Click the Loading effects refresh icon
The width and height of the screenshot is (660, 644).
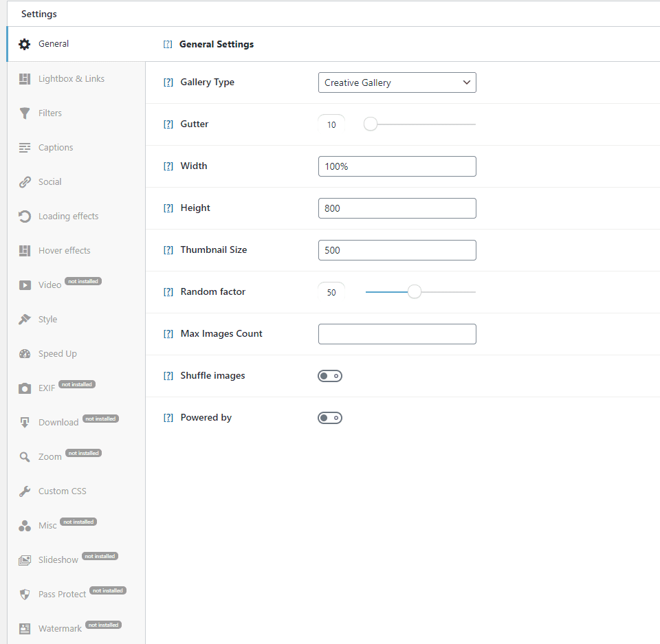(x=25, y=216)
